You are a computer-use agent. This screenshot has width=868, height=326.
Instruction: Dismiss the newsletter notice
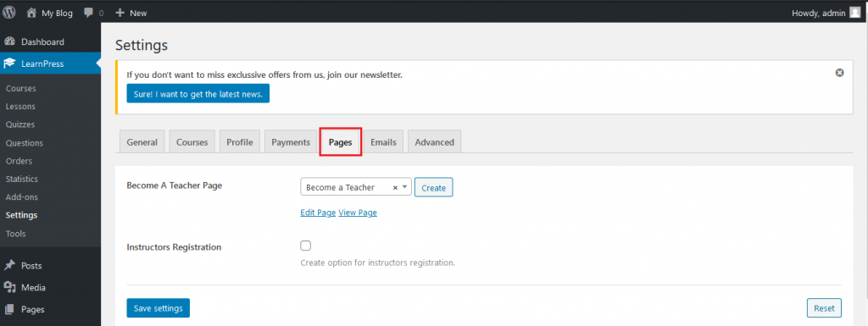[x=839, y=72]
